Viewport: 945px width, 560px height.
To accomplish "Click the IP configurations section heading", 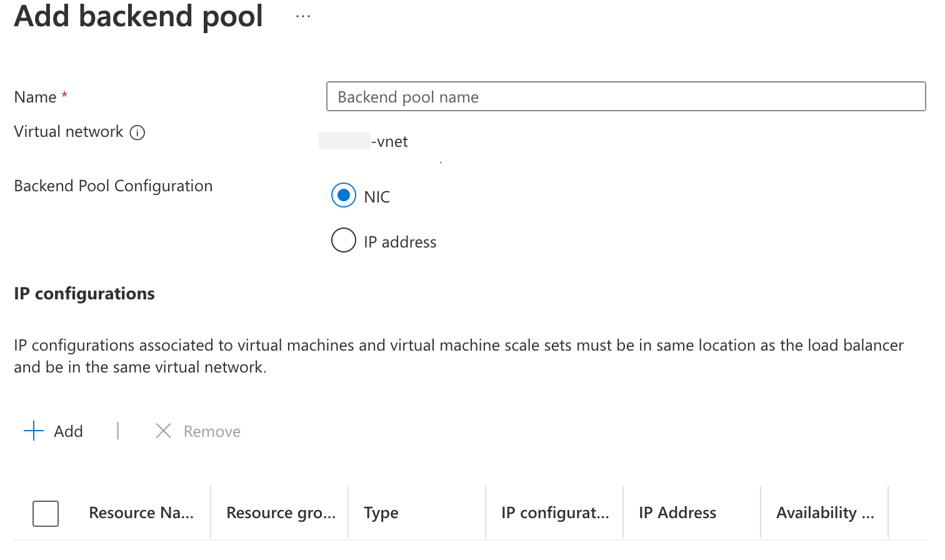I will click(84, 293).
